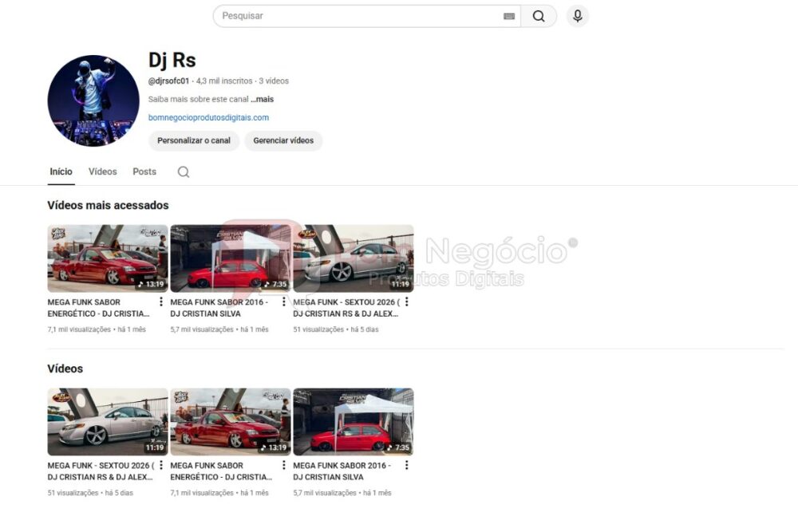The width and height of the screenshot is (798, 532).
Task: Open options menu for top MEGA FUNK SABOR ENERGÉTICO
Action: (161, 302)
